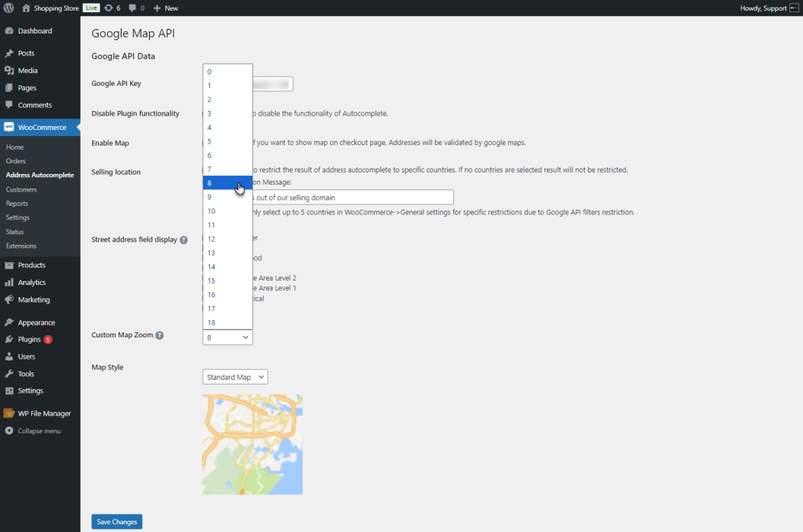Create content using the + New icon
This screenshot has height=532, width=803.
[x=166, y=8]
